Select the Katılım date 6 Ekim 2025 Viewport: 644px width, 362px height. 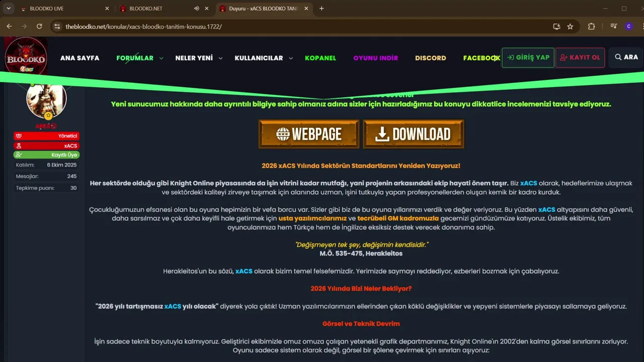click(x=62, y=165)
